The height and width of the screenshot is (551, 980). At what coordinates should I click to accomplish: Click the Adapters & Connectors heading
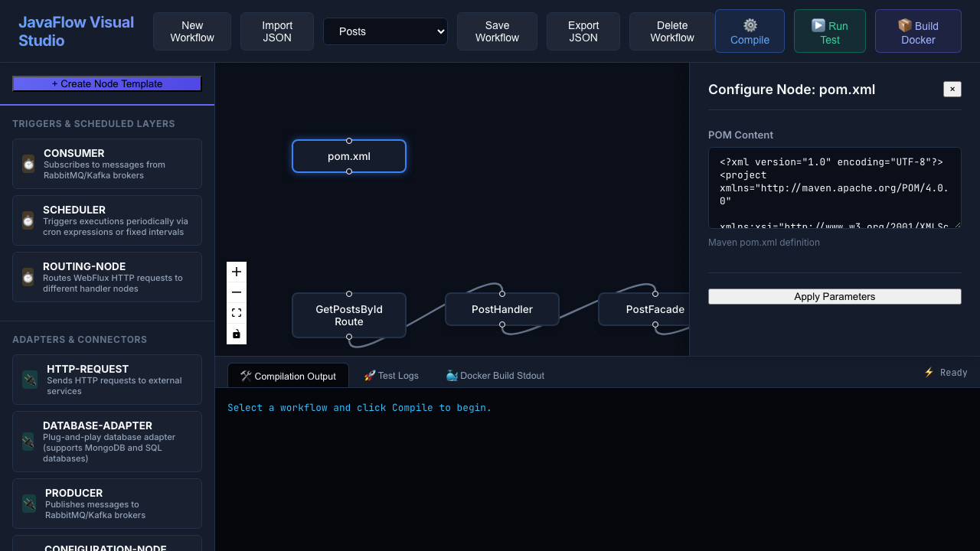point(80,340)
